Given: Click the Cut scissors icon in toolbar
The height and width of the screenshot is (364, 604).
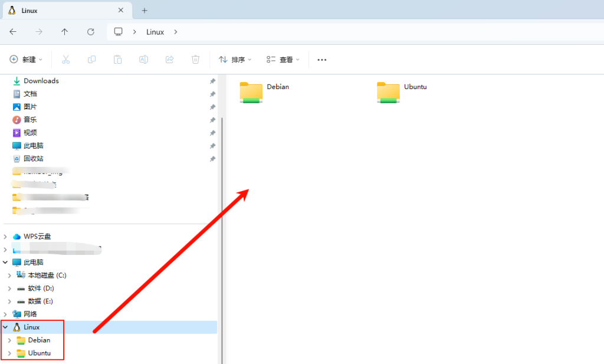Looking at the screenshot, I should 65,60.
